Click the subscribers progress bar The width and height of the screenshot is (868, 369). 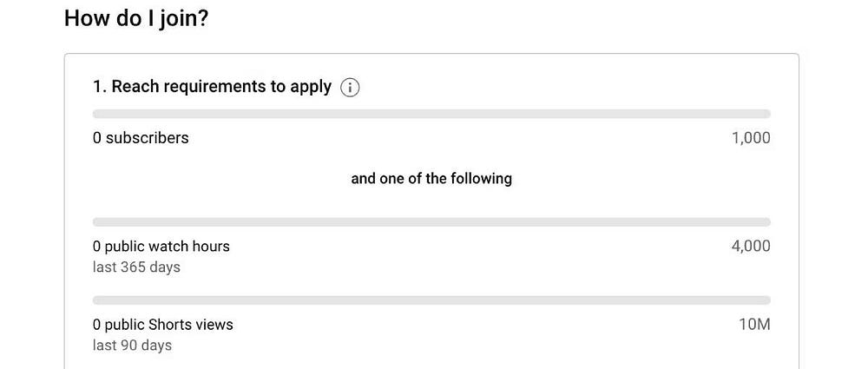431,114
